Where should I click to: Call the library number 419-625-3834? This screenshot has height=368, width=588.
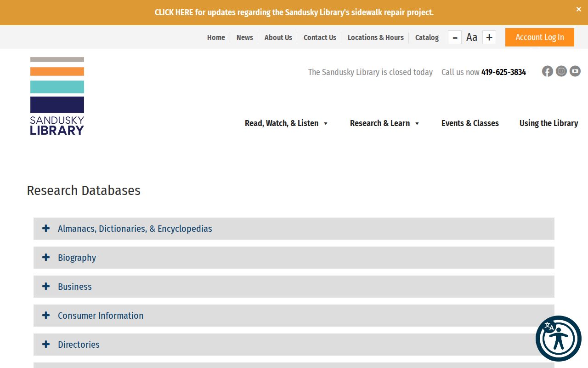coord(503,72)
